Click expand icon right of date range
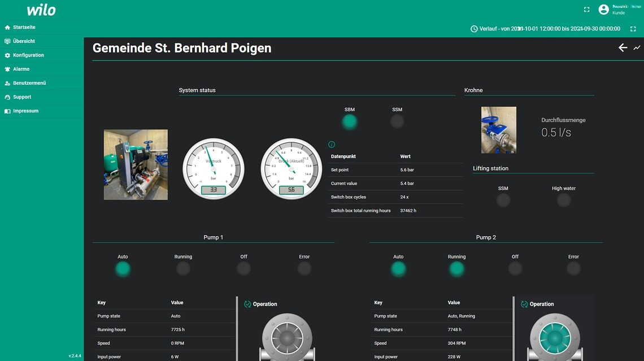This screenshot has height=361, width=644. point(633,29)
